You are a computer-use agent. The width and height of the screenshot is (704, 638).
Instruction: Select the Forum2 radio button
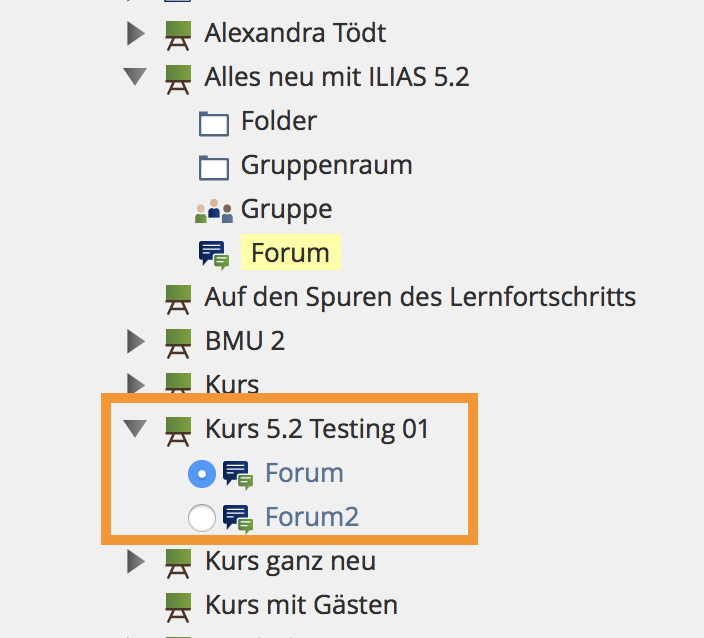coord(202,517)
